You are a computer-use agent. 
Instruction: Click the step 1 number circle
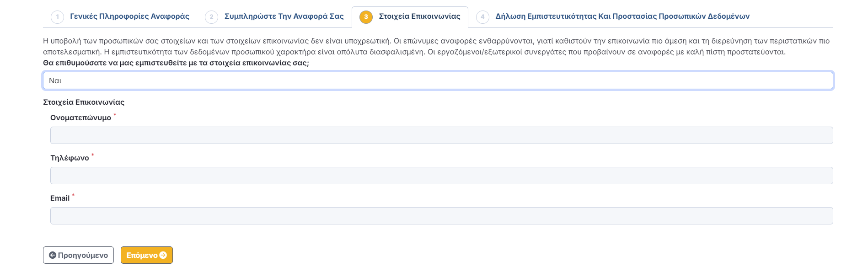click(x=57, y=17)
